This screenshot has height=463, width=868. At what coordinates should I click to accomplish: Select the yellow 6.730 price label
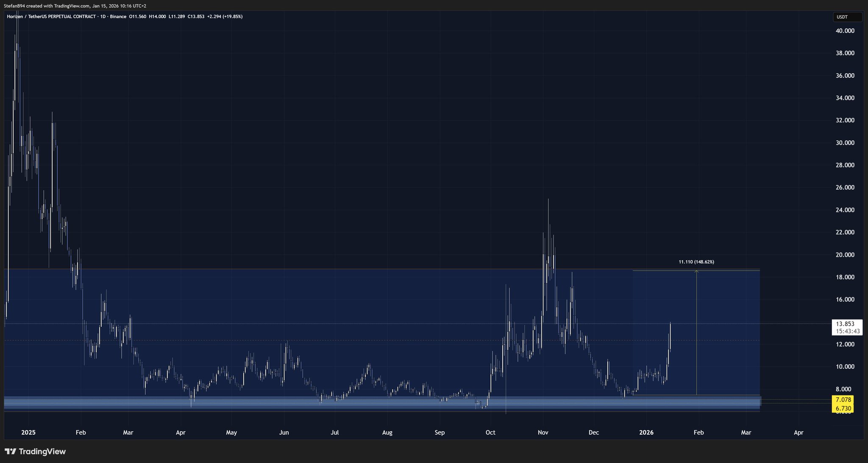[x=843, y=408]
